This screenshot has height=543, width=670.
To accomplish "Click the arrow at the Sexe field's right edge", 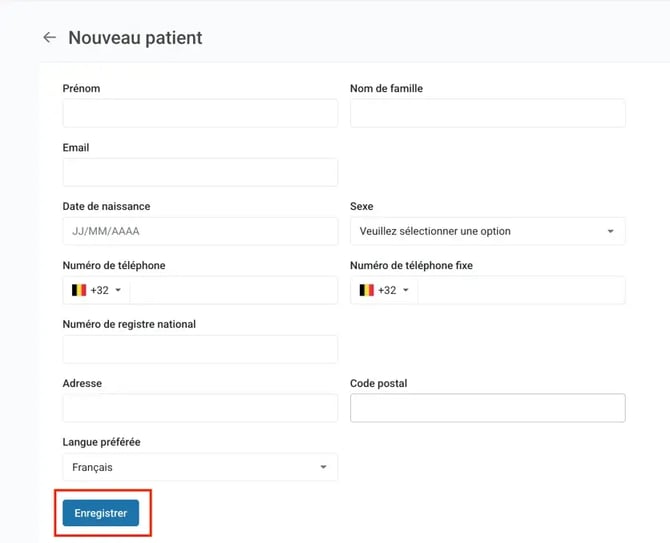I will point(610,232).
